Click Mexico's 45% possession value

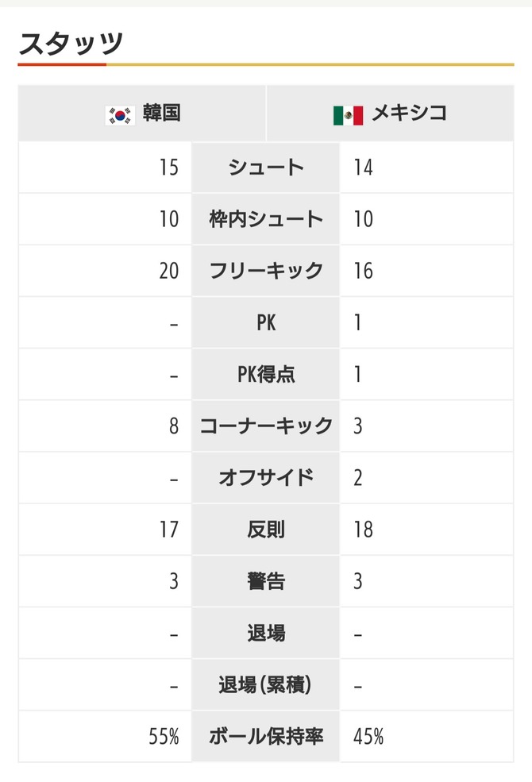coord(368,737)
